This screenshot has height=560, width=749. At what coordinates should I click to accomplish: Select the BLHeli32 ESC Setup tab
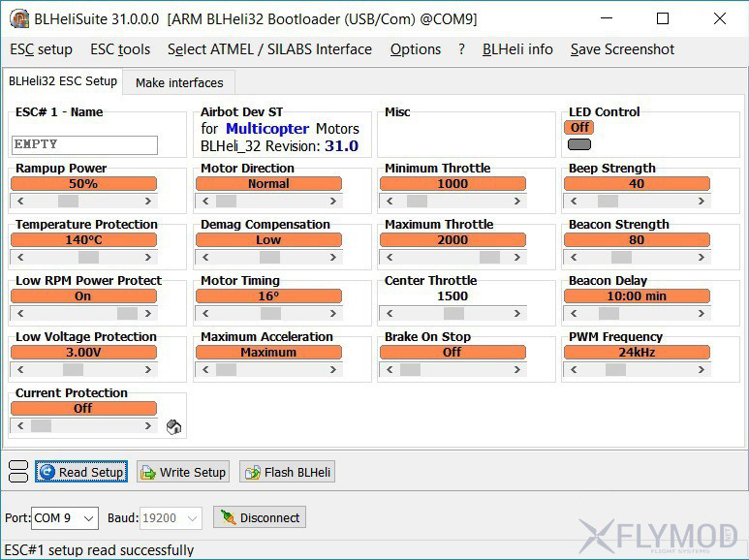click(x=63, y=80)
